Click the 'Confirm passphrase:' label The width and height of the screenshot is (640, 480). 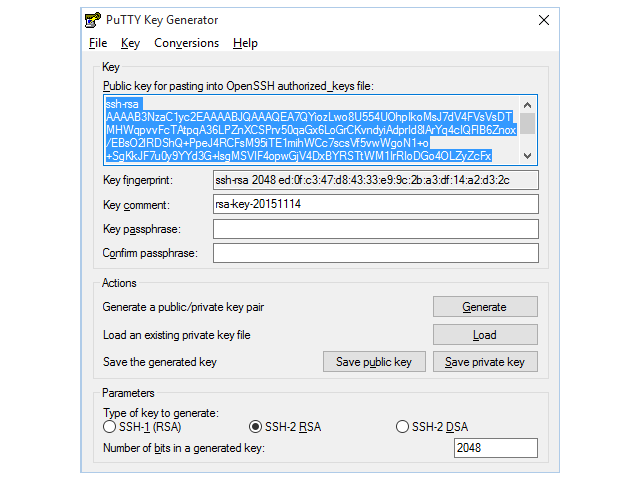point(150,253)
